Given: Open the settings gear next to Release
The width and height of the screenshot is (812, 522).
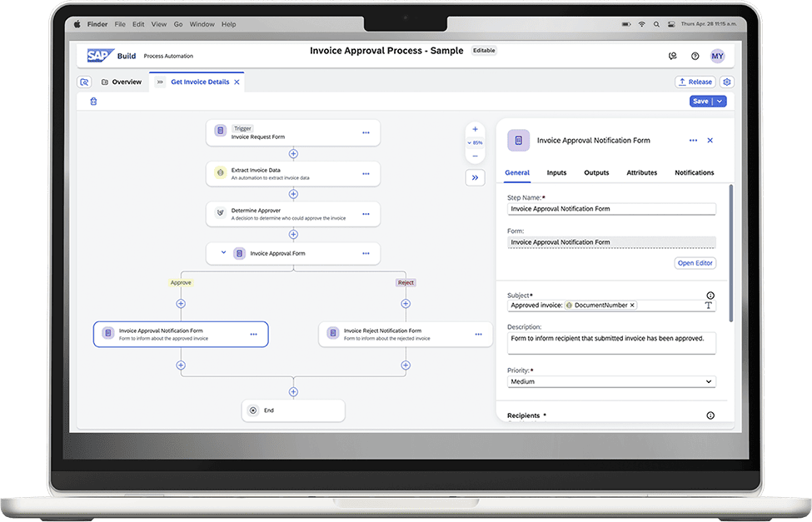Looking at the screenshot, I should click(727, 82).
